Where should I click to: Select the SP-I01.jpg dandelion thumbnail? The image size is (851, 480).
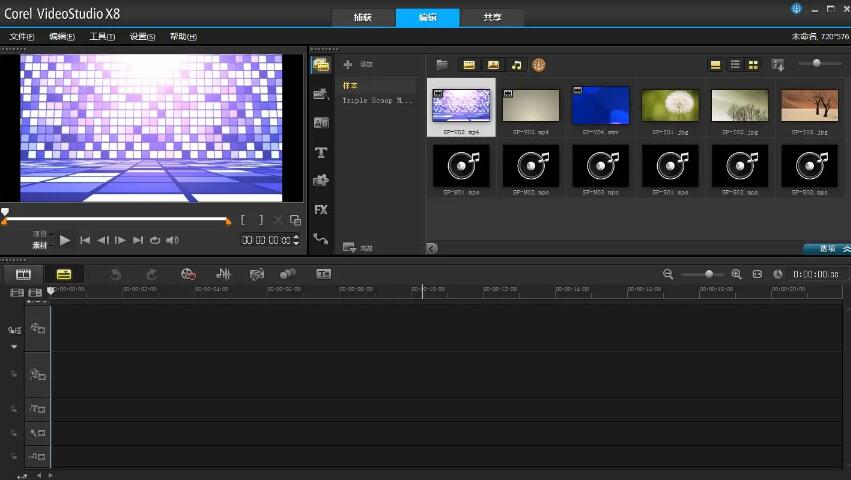[670, 105]
